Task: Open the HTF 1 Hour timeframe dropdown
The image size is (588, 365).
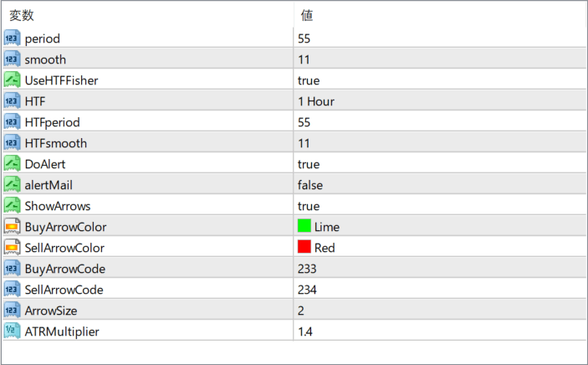Action: [440, 101]
